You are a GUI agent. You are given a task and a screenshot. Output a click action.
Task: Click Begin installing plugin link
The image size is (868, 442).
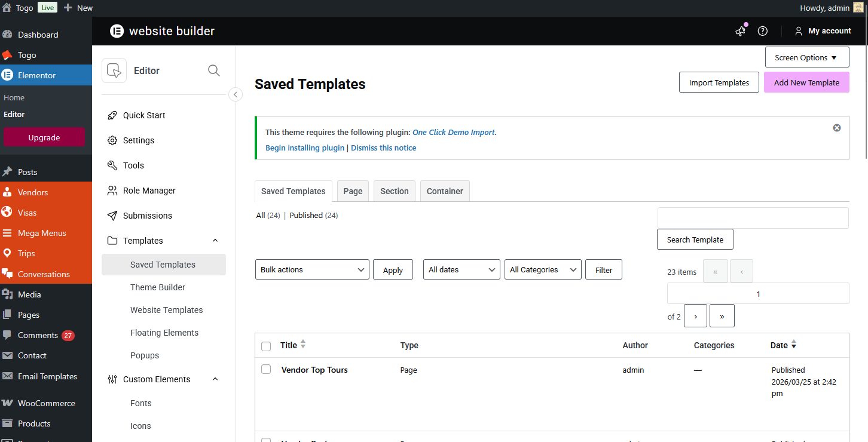pos(304,148)
